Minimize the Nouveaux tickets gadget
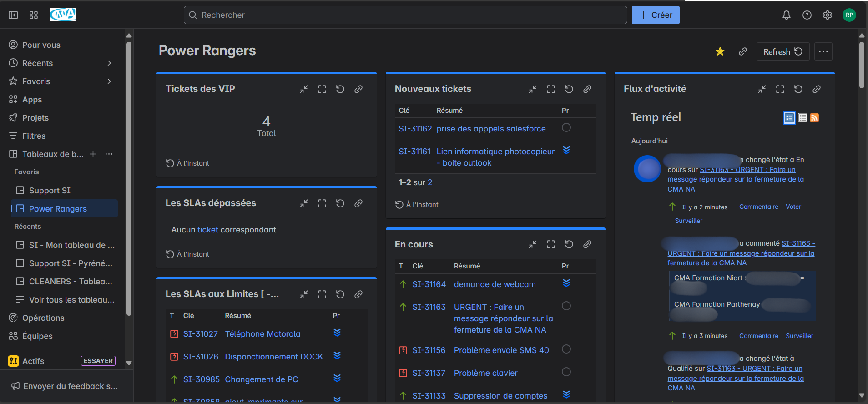This screenshot has width=868, height=404. click(533, 89)
